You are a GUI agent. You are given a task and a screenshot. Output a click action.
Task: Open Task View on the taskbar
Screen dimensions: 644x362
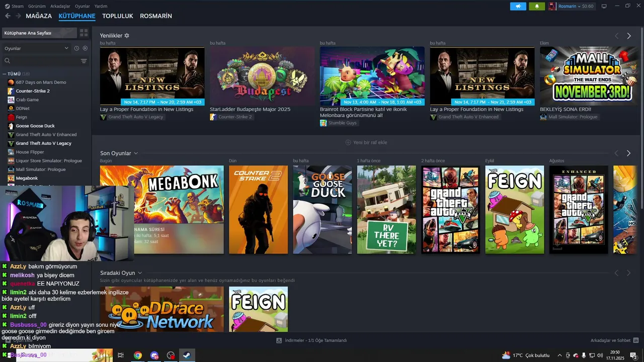[x=121, y=355]
